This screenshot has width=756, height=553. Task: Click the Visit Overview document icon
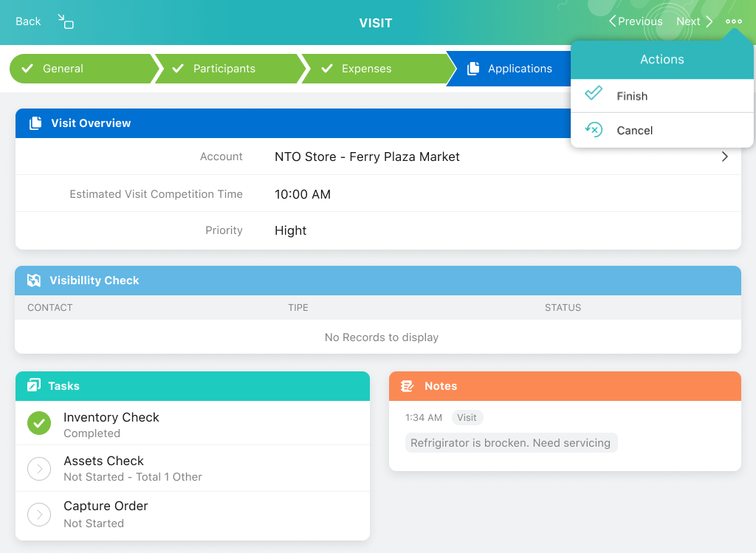coord(35,123)
